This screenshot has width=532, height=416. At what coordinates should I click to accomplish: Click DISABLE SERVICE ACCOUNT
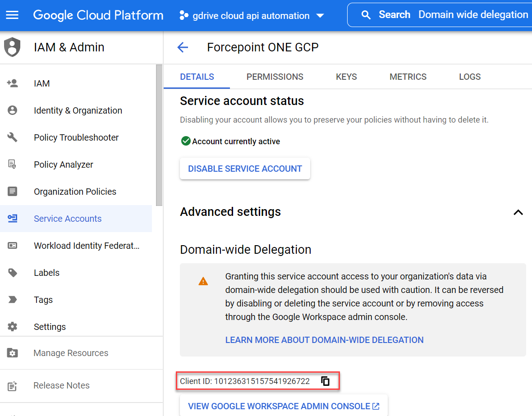click(245, 168)
